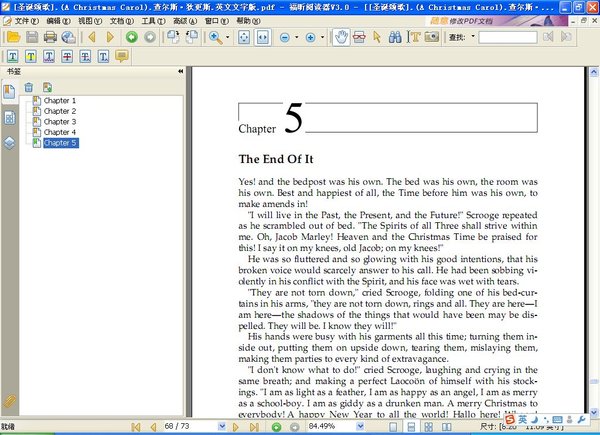The height and width of the screenshot is (435, 600).
Task: Open the 文档 Document menu
Action: click(122, 21)
